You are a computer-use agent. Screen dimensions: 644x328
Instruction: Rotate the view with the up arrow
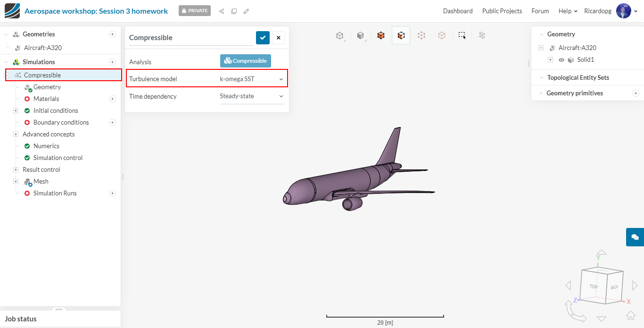pos(601,252)
